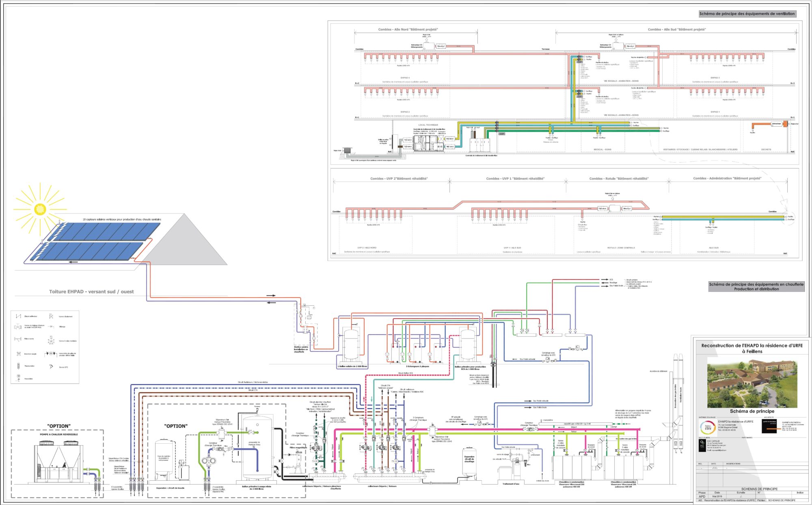Click 'Combles - UVP 2 "Bâtiment réhabilité"' heading
The width and height of the screenshot is (812, 505).
tap(399, 179)
